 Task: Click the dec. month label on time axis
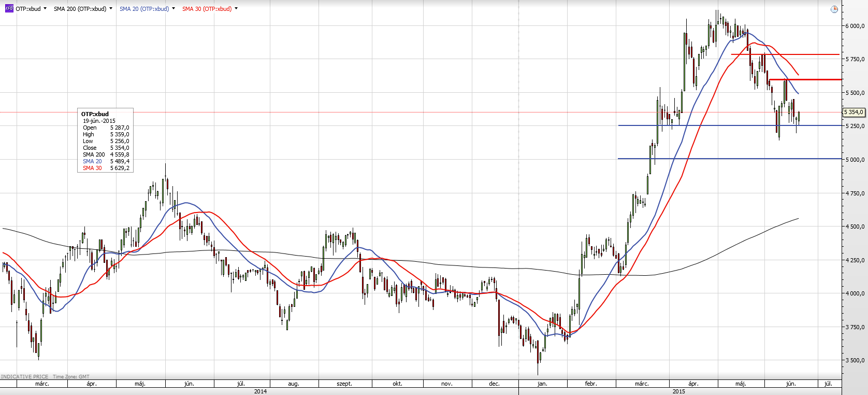(495, 384)
